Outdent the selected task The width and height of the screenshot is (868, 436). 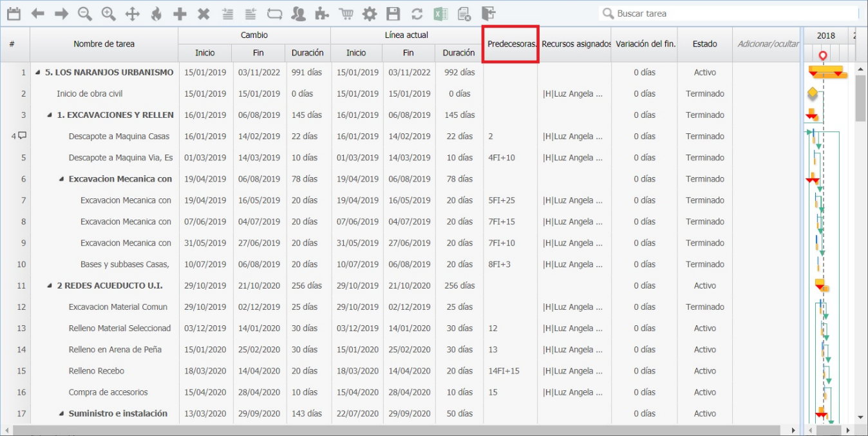pos(251,14)
